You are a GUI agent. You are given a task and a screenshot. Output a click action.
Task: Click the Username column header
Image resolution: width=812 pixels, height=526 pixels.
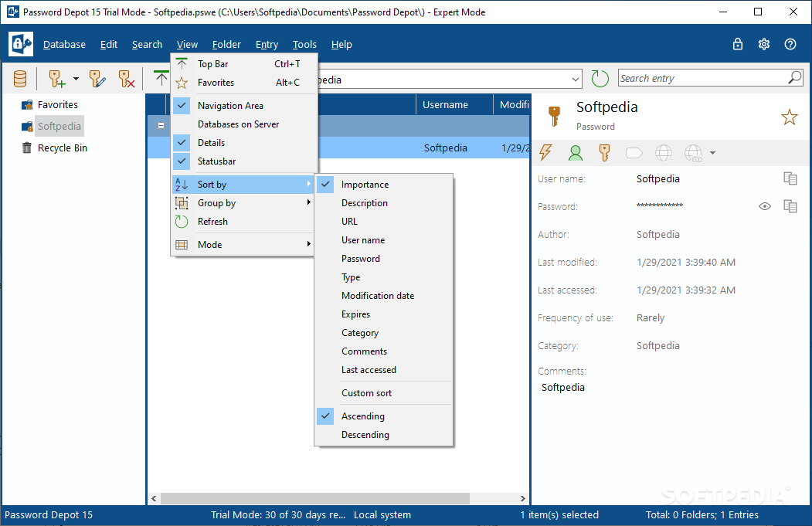(x=454, y=104)
